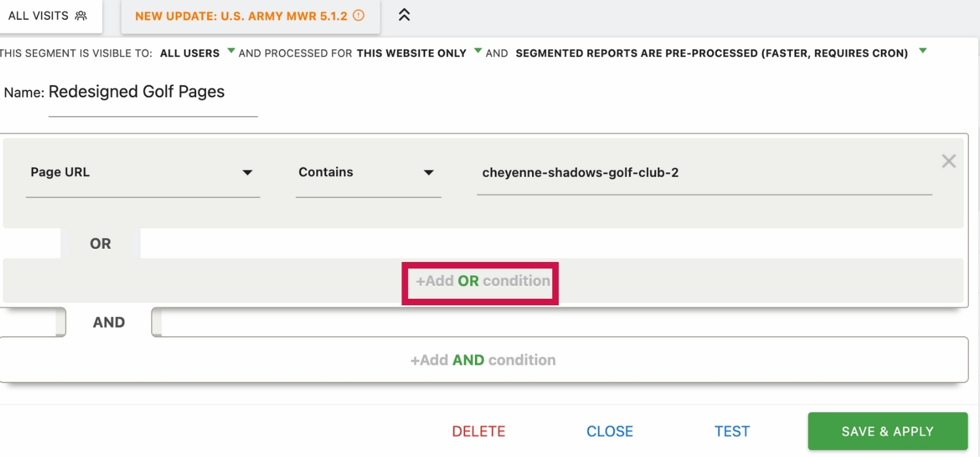
Task: Click the TEST link
Action: point(732,431)
